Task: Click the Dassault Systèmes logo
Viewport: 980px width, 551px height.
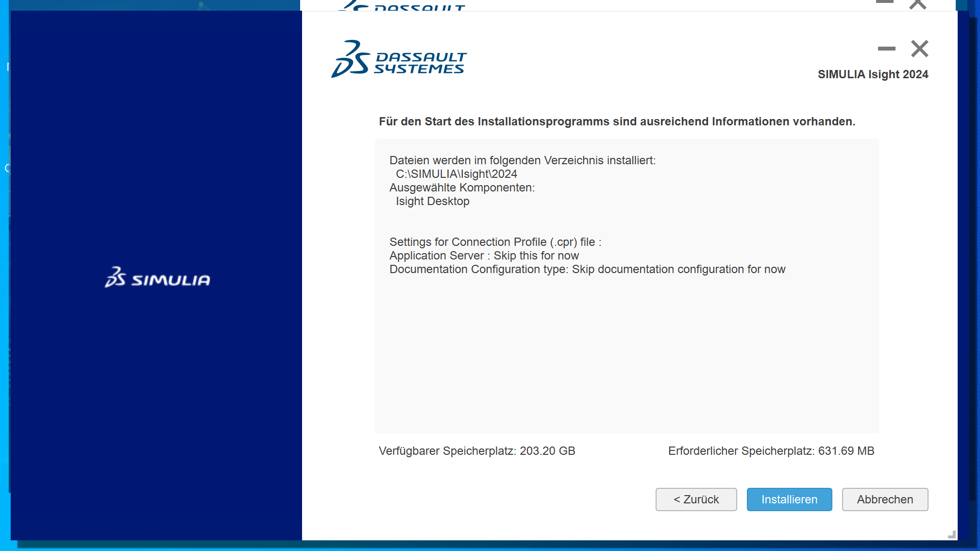Action: (399, 59)
